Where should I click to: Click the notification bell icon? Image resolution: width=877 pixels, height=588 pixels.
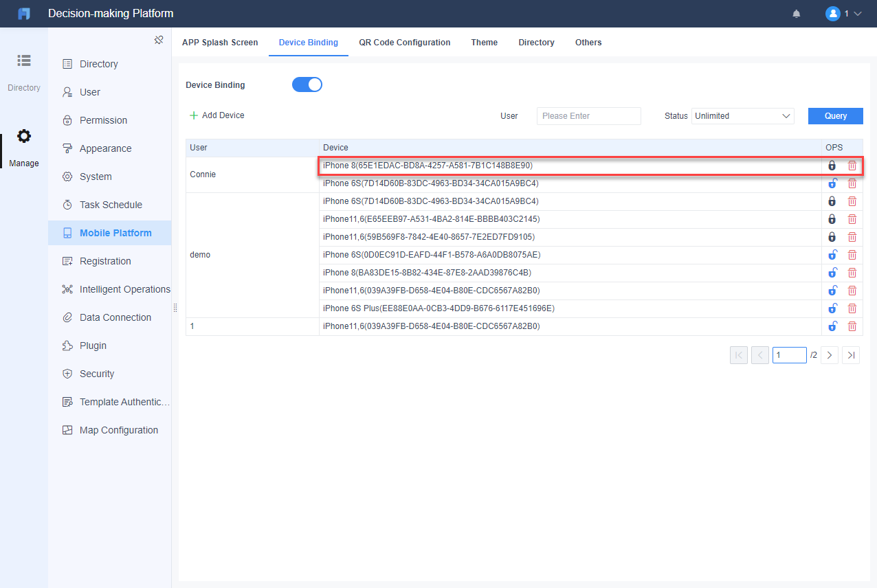coord(796,13)
